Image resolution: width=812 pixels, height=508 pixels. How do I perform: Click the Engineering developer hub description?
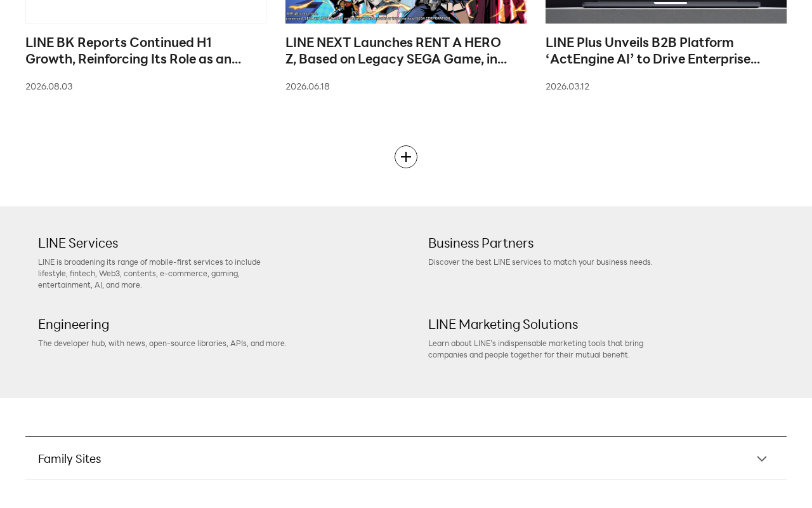pyautogui.click(x=162, y=344)
